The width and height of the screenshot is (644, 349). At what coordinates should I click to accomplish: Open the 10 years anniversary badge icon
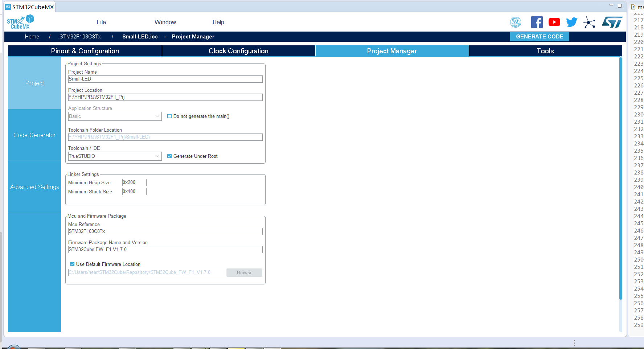tap(516, 22)
